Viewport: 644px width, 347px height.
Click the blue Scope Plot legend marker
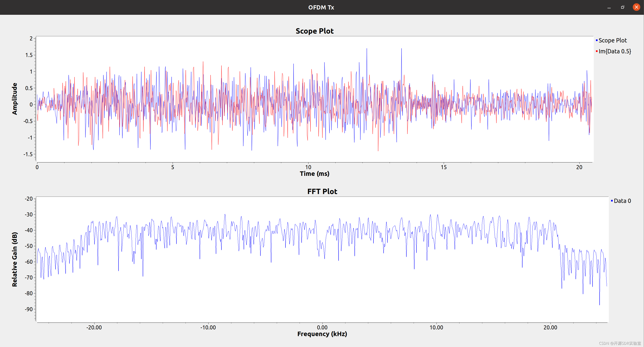597,40
